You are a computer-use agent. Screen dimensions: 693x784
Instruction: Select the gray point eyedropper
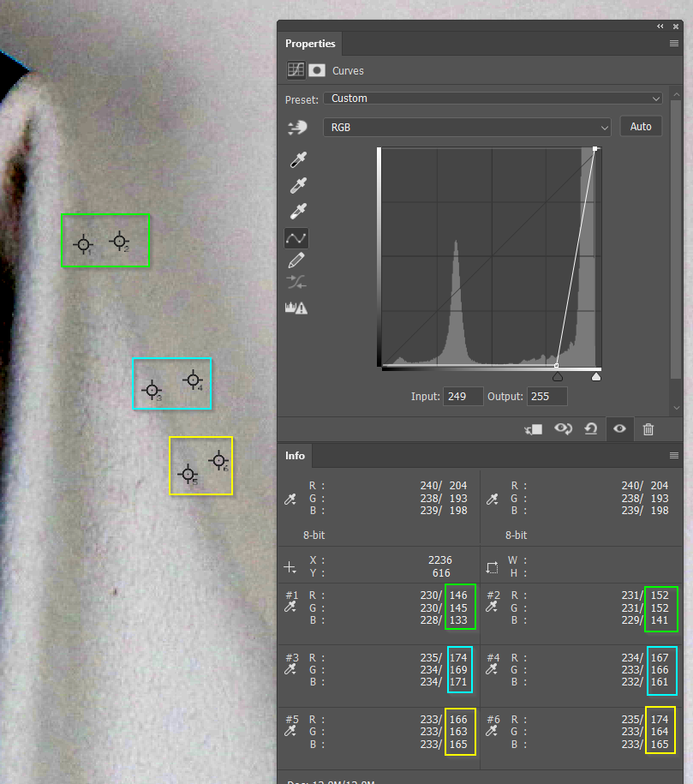[x=297, y=185]
